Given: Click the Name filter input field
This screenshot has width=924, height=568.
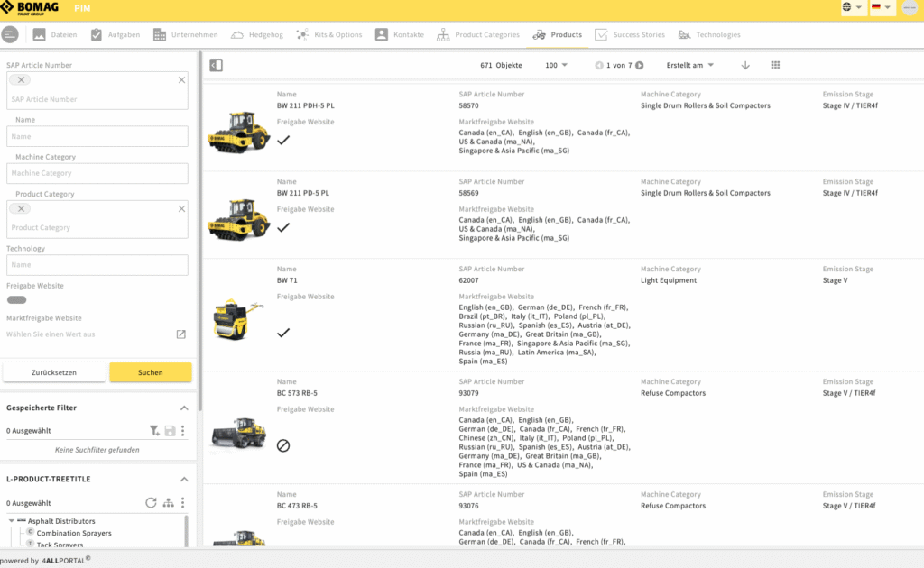Looking at the screenshot, I should coord(97,136).
